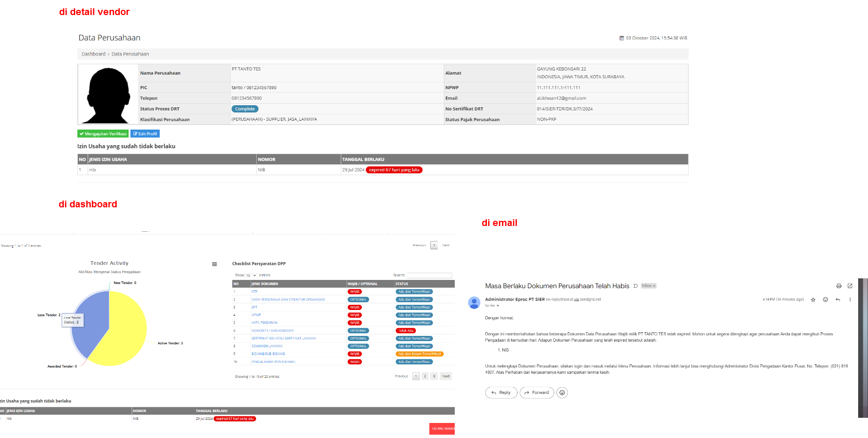Open the KTP document link

pyautogui.click(x=254, y=292)
